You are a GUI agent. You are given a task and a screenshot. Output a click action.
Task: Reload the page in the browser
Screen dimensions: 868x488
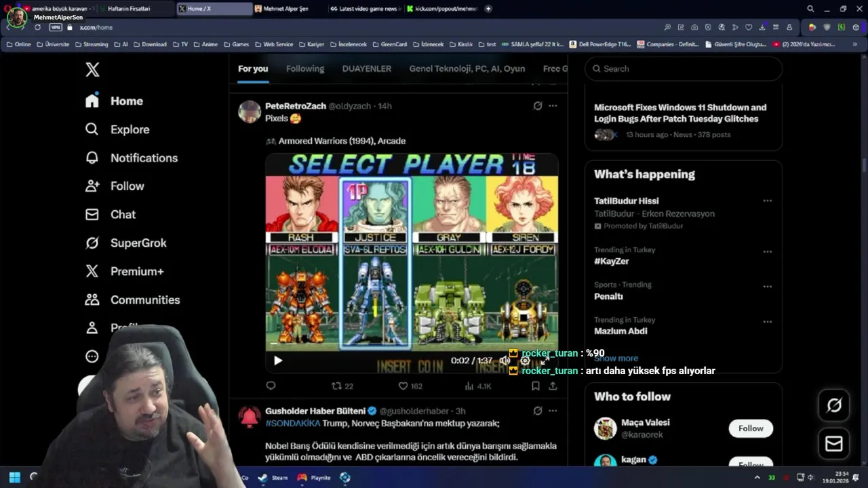click(x=37, y=27)
